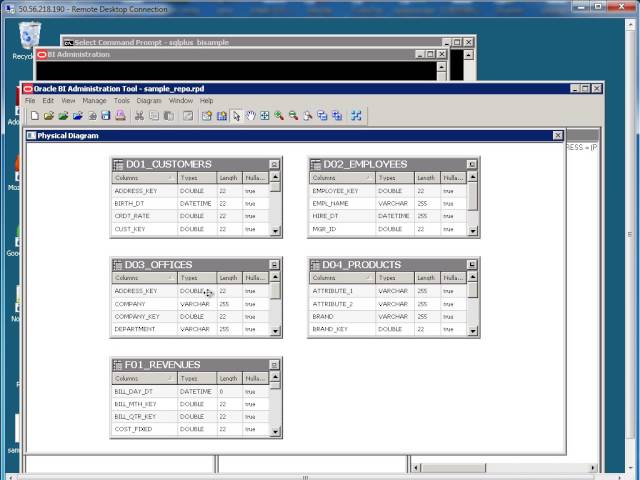This screenshot has height=480, width=640.
Task: Zoom out with the minus magnifier icon
Action: (293, 116)
